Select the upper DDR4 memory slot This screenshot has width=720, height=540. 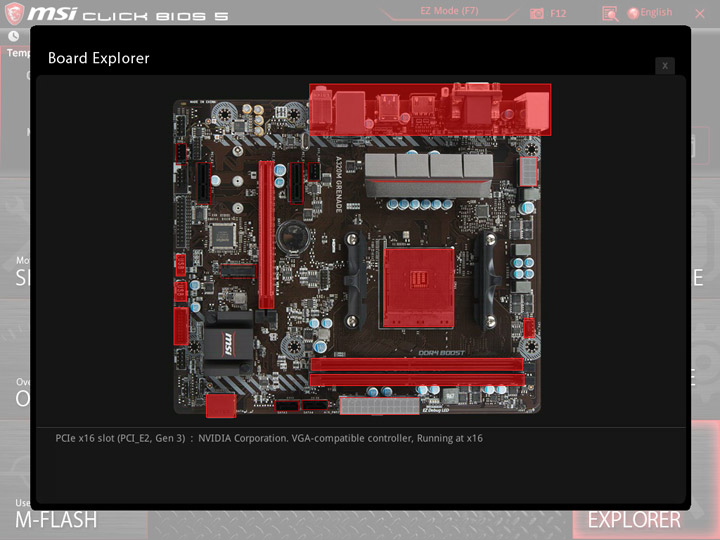tap(417, 365)
